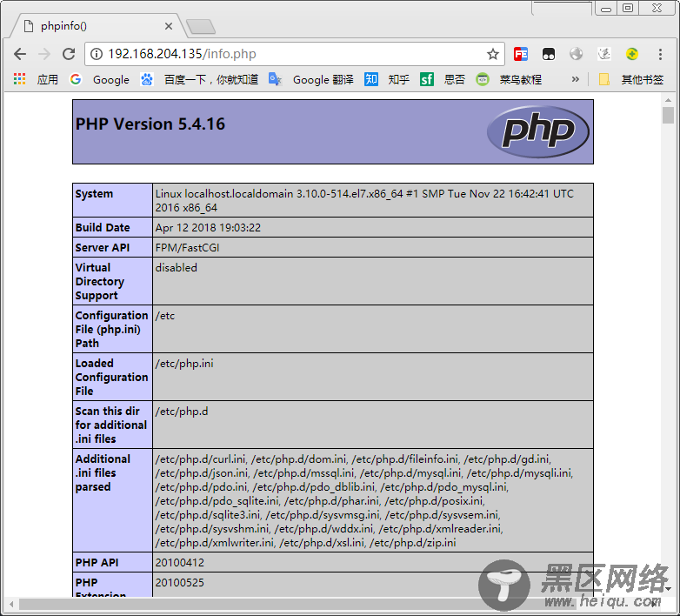
Task: Open a new tab
Action: (x=200, y=26)
